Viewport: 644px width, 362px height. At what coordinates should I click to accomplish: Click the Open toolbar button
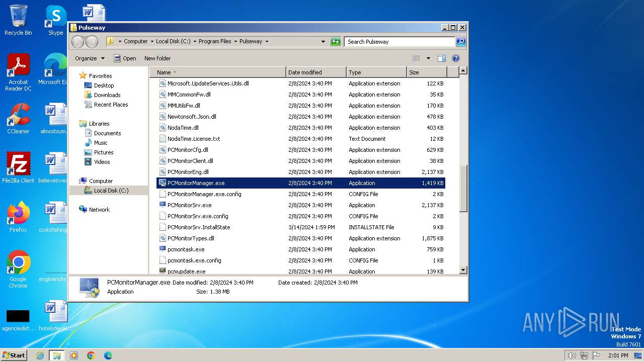point(125,58)
